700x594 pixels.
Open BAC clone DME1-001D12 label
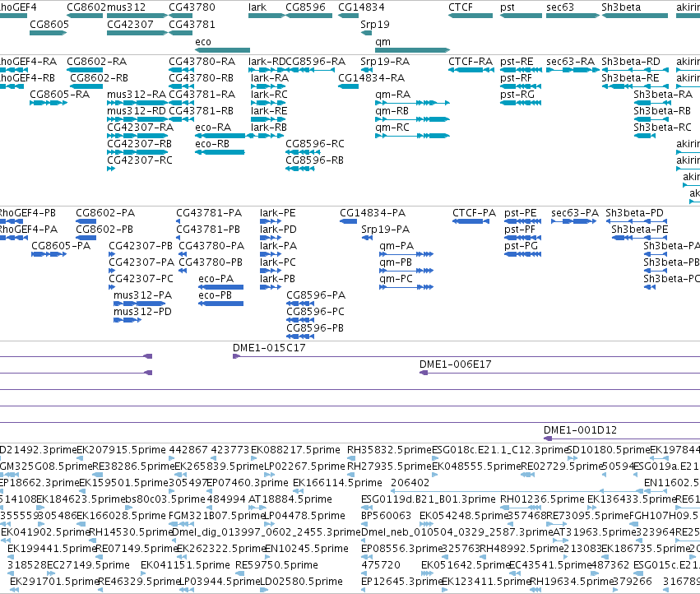pos(580,430)
